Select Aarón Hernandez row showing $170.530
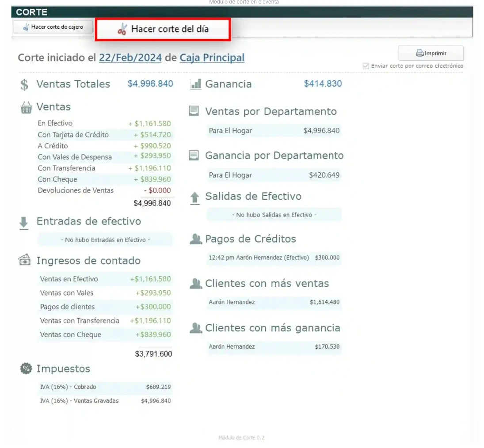Screen dimensions: 484x448 (x=274, y=346)
